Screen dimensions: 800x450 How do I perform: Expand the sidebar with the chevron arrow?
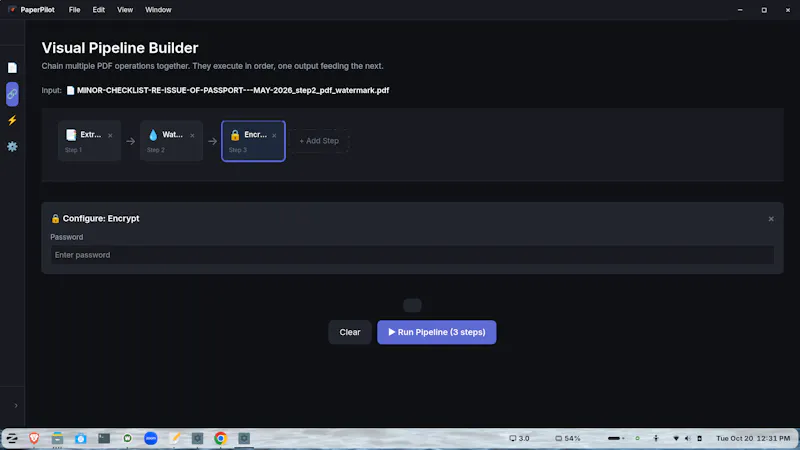click(16, 406)
